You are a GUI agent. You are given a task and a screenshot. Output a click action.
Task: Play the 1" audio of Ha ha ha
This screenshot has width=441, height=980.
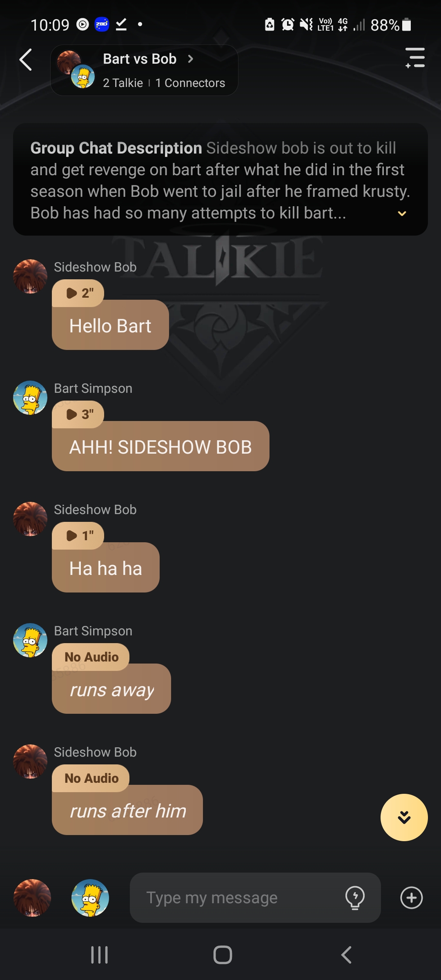[x=78, y=535]
